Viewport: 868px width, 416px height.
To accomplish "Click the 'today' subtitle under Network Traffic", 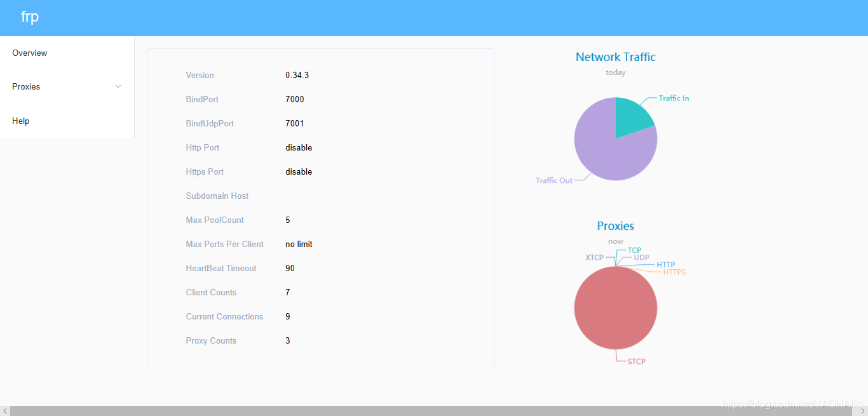I will click(616, 72).
